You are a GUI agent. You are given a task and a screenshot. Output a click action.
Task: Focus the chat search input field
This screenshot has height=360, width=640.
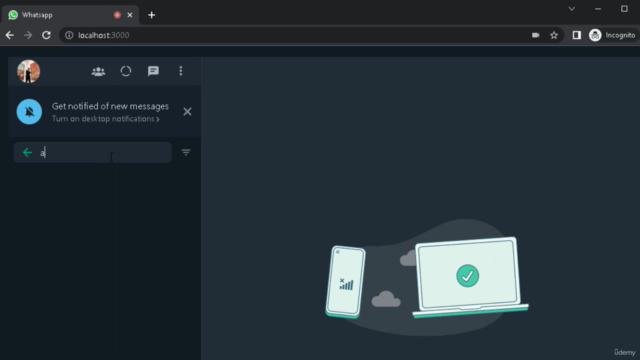click(93, 153)
